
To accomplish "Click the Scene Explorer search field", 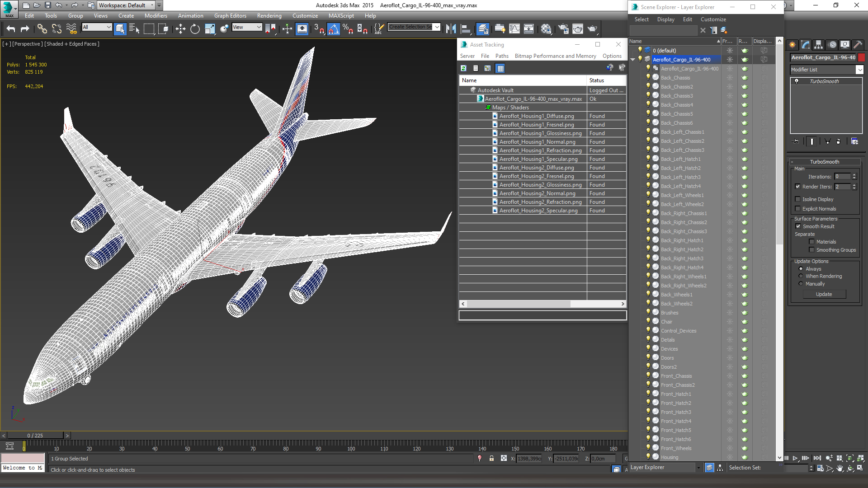I will click(664, 30).
